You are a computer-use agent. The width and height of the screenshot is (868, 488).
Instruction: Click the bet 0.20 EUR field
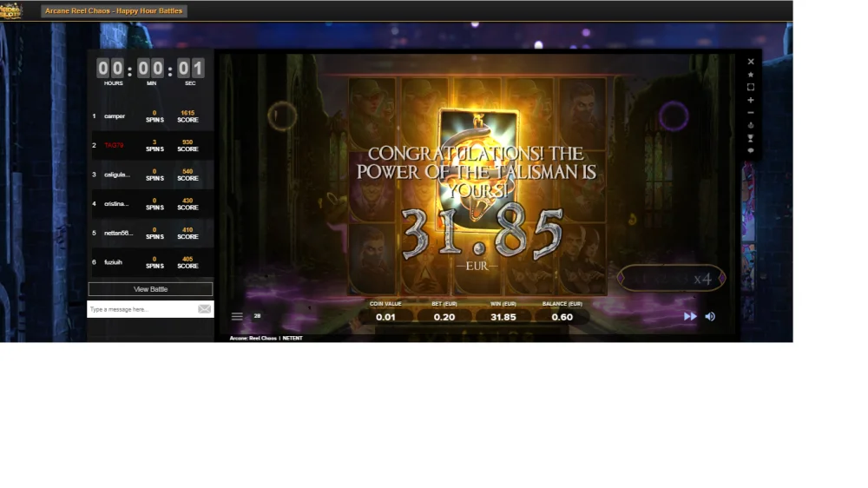[x=444, y=317]
